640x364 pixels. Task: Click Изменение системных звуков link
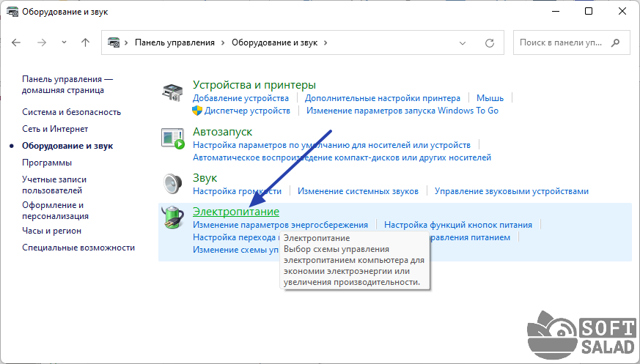click(358, 191)
